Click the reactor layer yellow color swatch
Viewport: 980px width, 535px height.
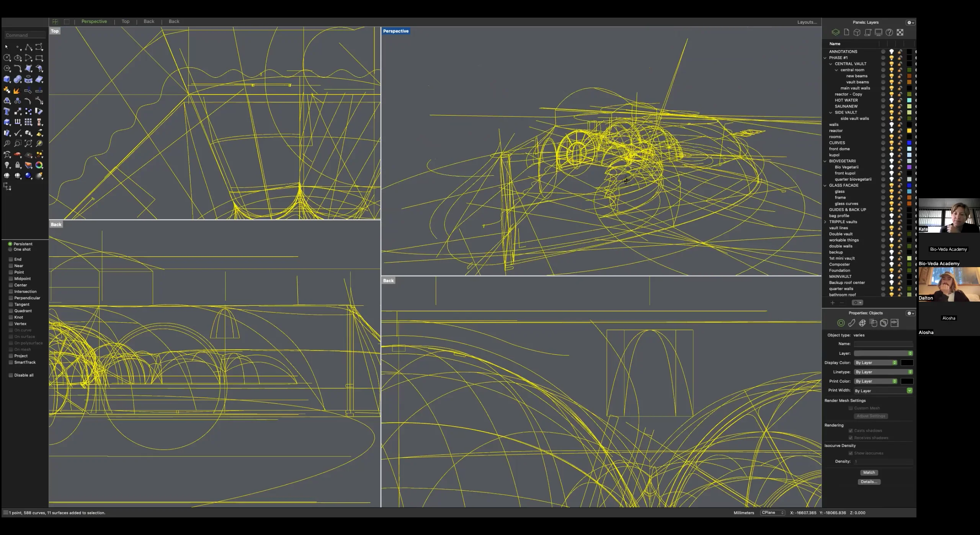[909, 131]
